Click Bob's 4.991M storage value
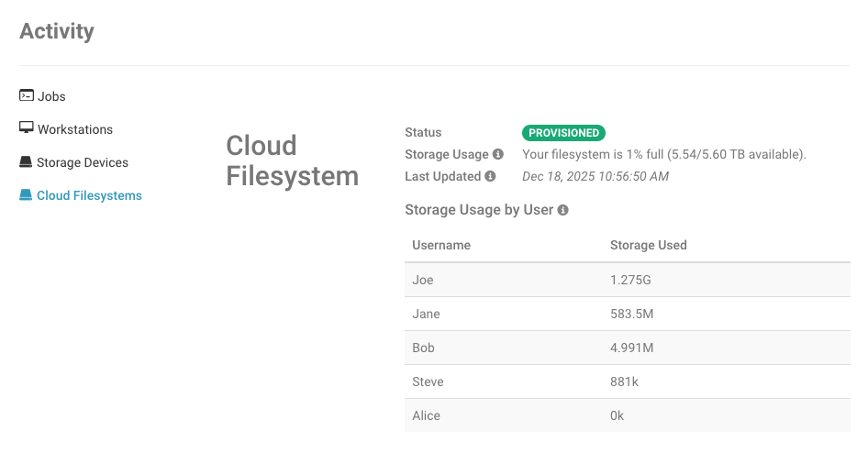 630,348
